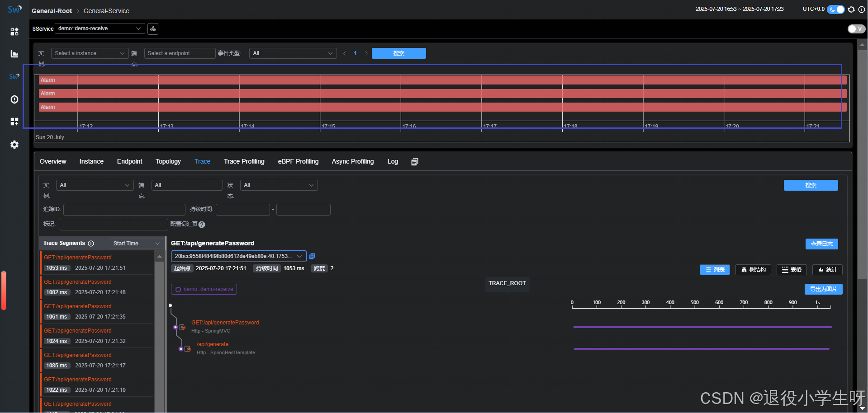Switch to the Async Profiling tab
The width and height of the screenshot is (868, 413).
[353, 161]
